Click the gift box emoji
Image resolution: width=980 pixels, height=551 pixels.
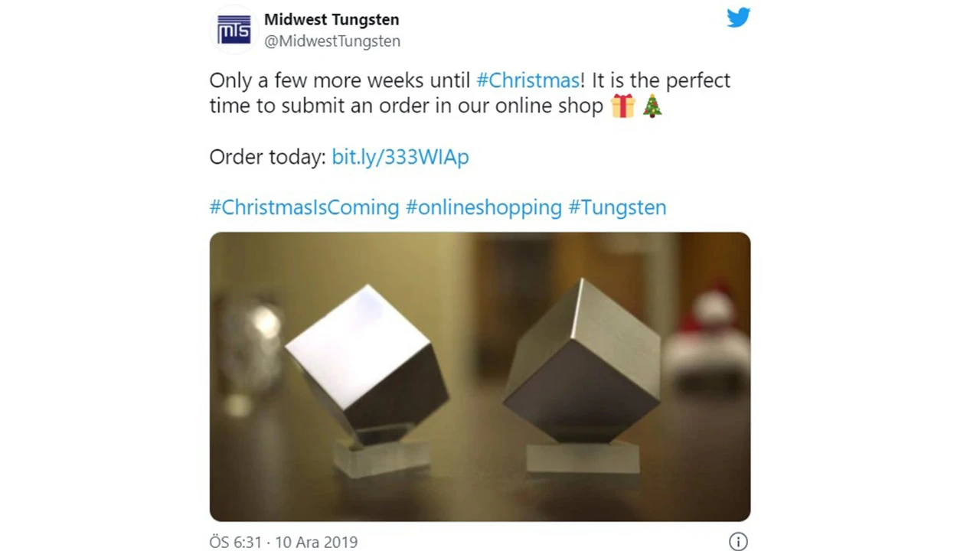[622, 106]
